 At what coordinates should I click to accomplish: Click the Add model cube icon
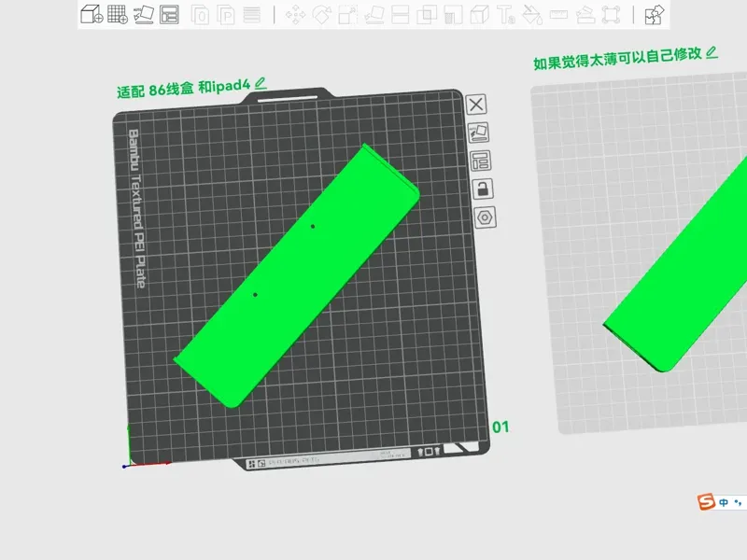[x=92, y=14]
